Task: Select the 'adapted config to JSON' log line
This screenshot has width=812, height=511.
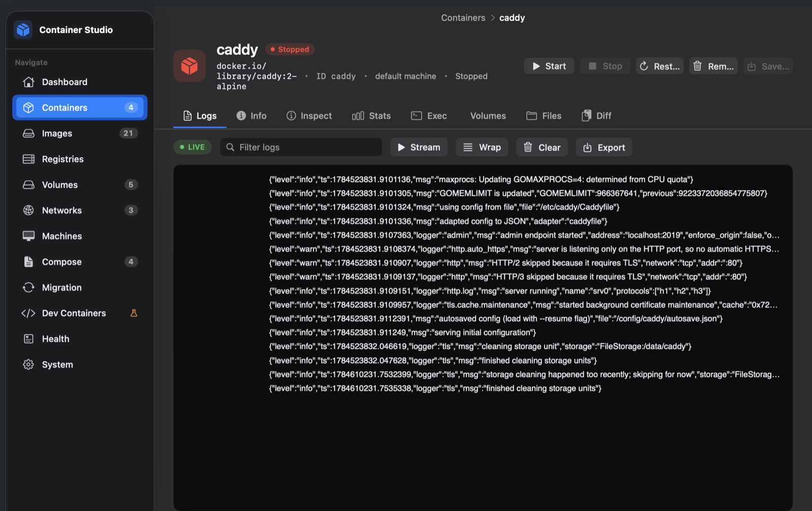Action: coord(438,221)
